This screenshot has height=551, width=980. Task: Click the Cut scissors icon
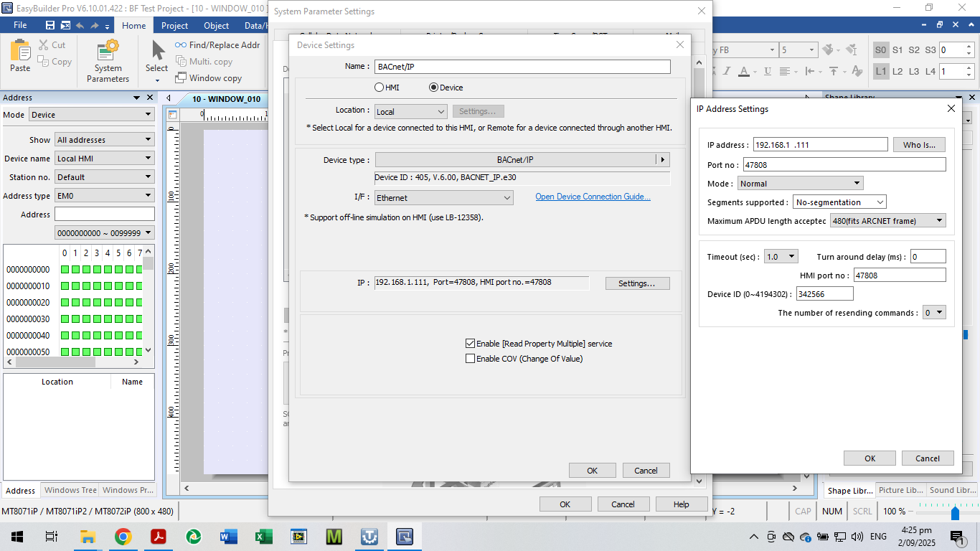[44, 44]
